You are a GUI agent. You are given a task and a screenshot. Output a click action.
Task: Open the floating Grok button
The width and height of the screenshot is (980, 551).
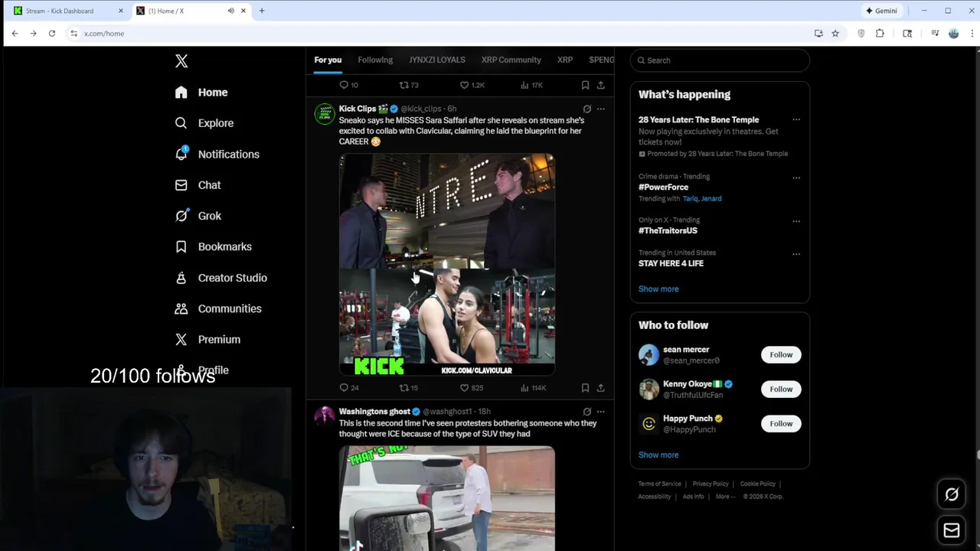952,494
